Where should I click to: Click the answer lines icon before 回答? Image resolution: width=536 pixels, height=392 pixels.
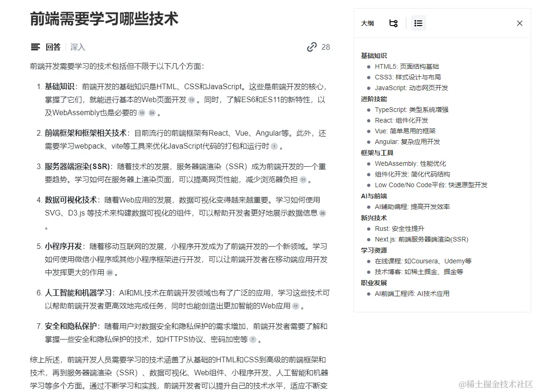[35, 47]
